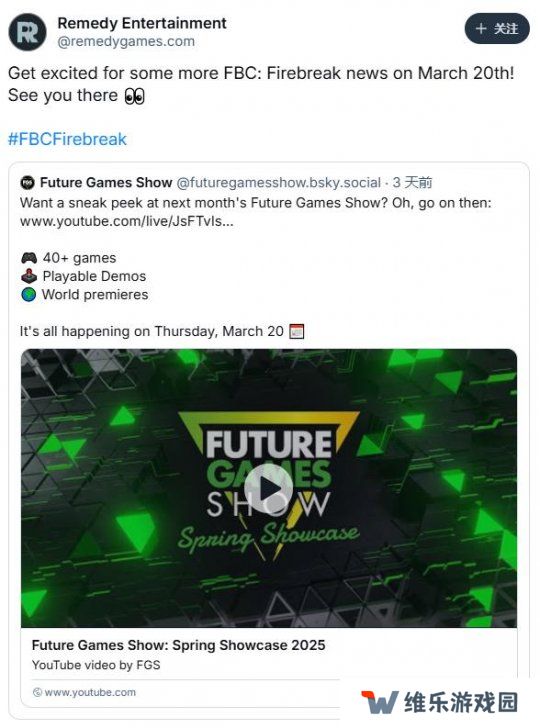The image size is (540, 728).
Task: Click the Spring Showcase video thumbnail
Action: pos(269,488)
